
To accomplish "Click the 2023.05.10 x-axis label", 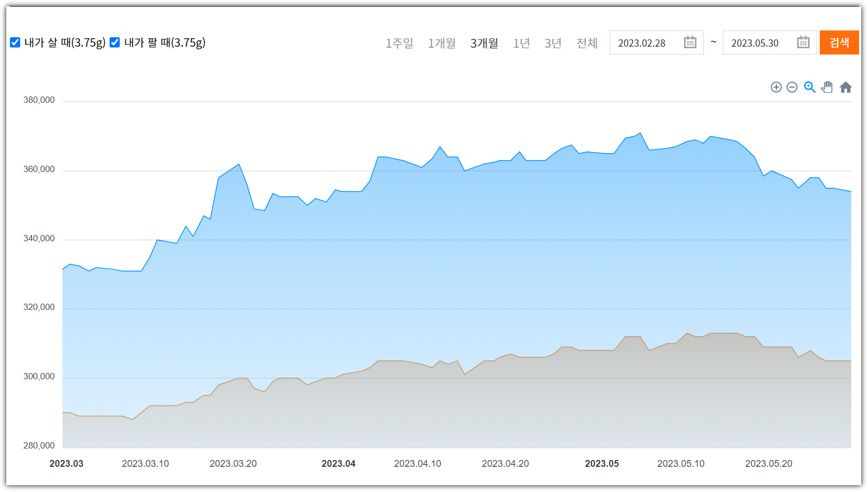I will [681, 464].
